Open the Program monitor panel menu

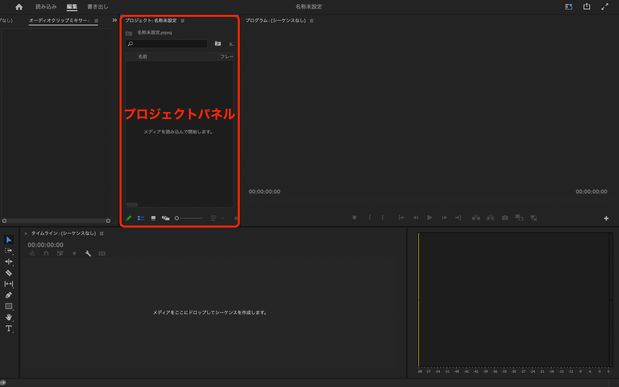(x=311, y=21)
